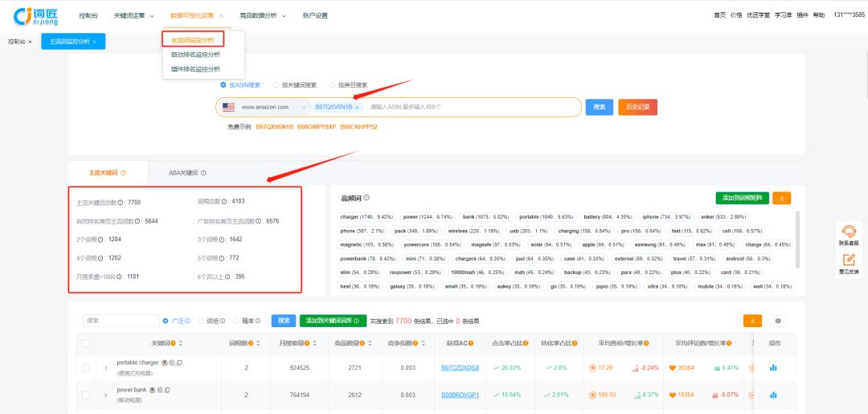Open the 联系客服 headset icon on right

click(x=849, y=232)
